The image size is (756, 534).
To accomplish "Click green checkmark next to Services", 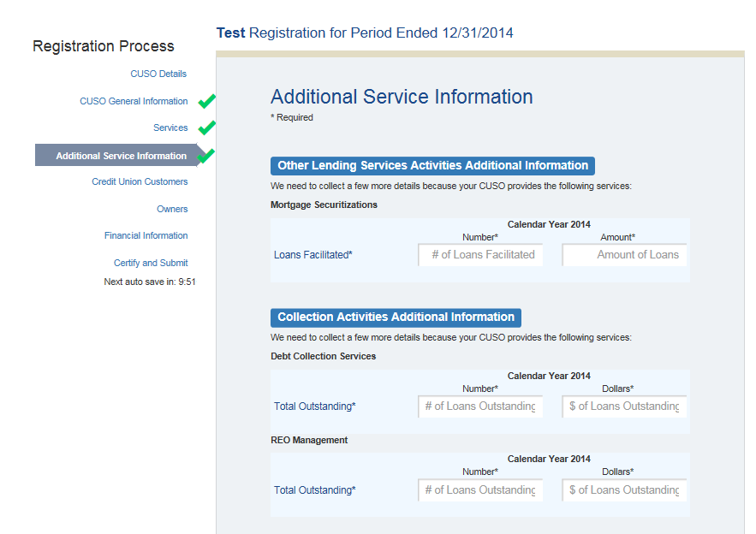I will 206,128.
